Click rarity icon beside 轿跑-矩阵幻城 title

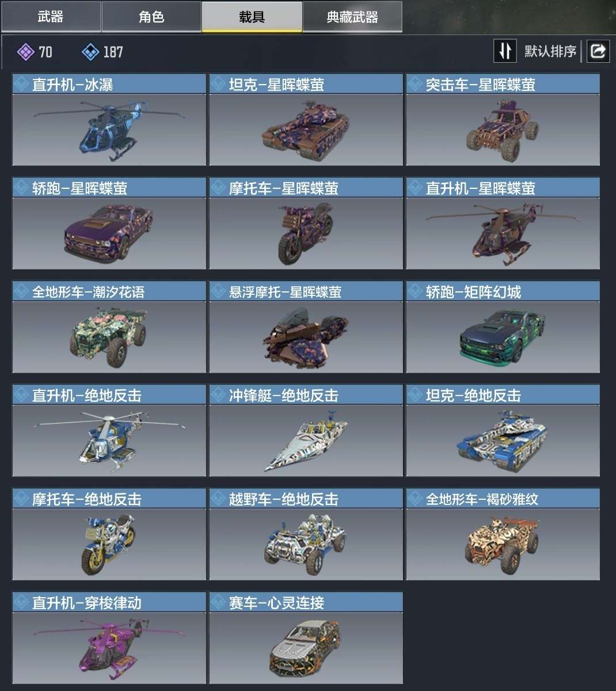click(416, 291)
